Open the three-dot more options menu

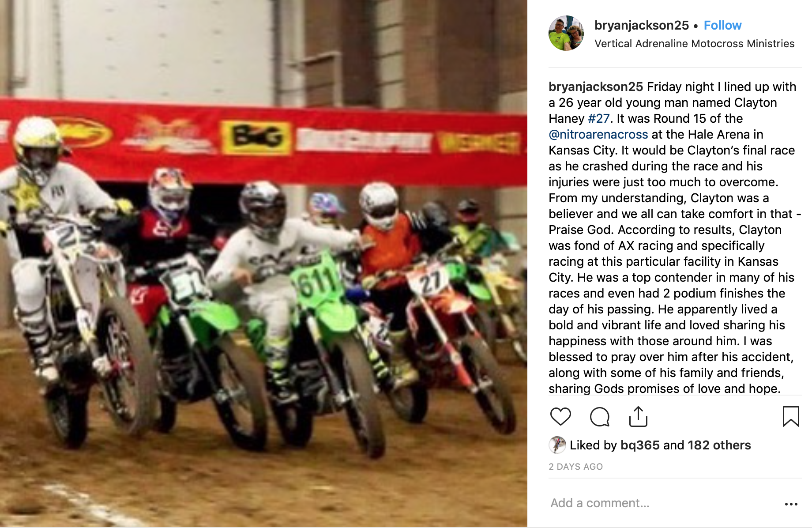[791, 504]
